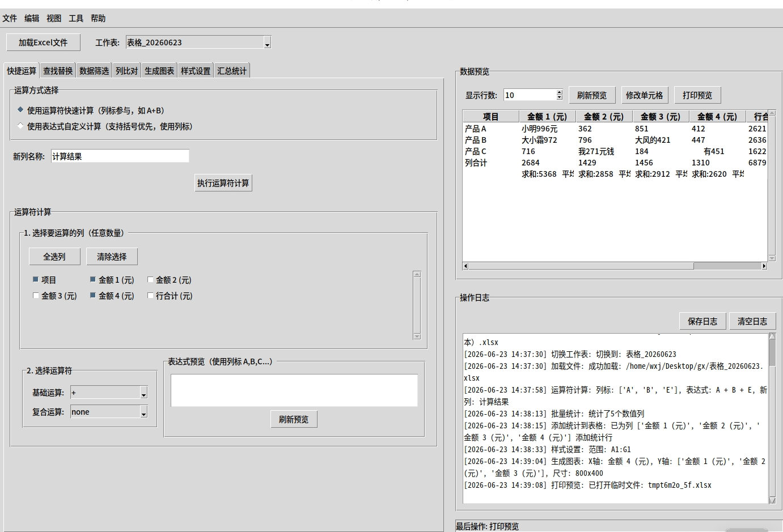Click the 金额 4 (元) column header

(x=717, y=117)
